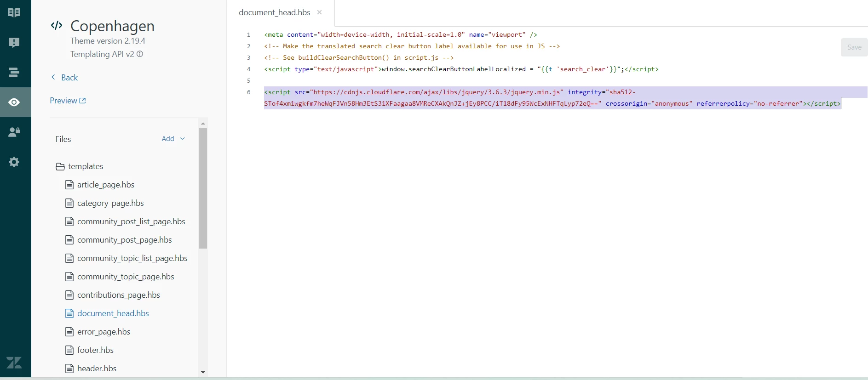Open the moderate content icon in sidebar

(x=14, y=42)
